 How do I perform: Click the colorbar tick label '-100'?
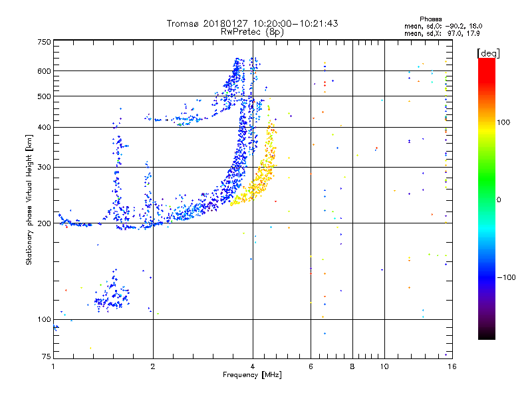[507, 277]
